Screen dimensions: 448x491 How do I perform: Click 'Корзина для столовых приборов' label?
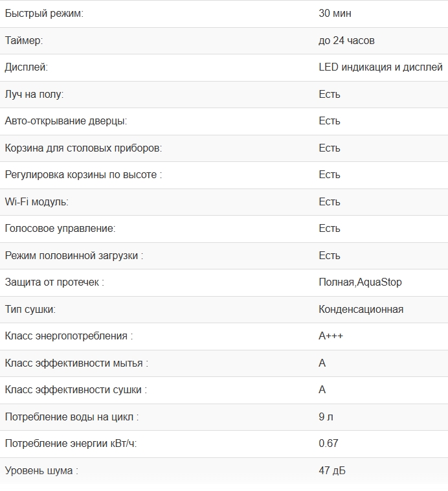coord(84,148)
